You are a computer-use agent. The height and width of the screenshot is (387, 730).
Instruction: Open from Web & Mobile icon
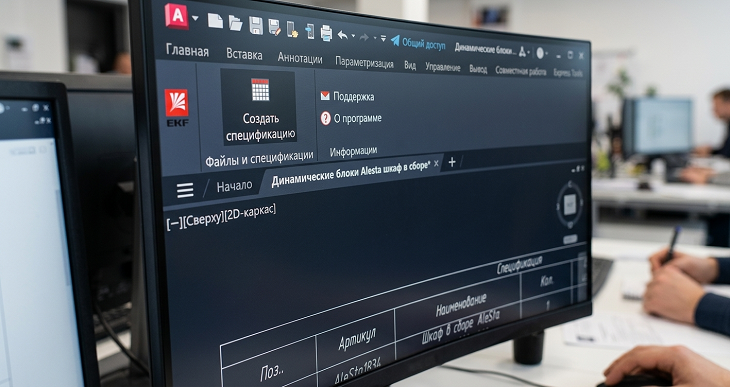[292, 29]
